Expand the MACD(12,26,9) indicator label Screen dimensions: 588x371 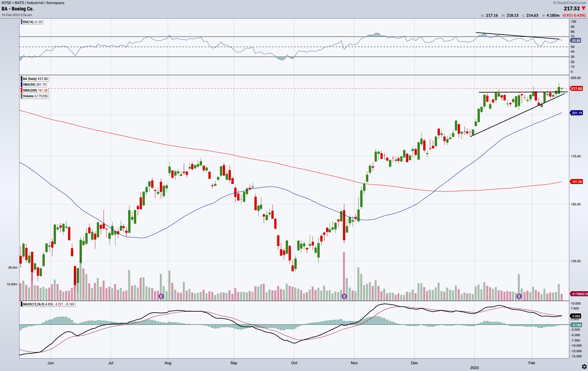[48, 304]
